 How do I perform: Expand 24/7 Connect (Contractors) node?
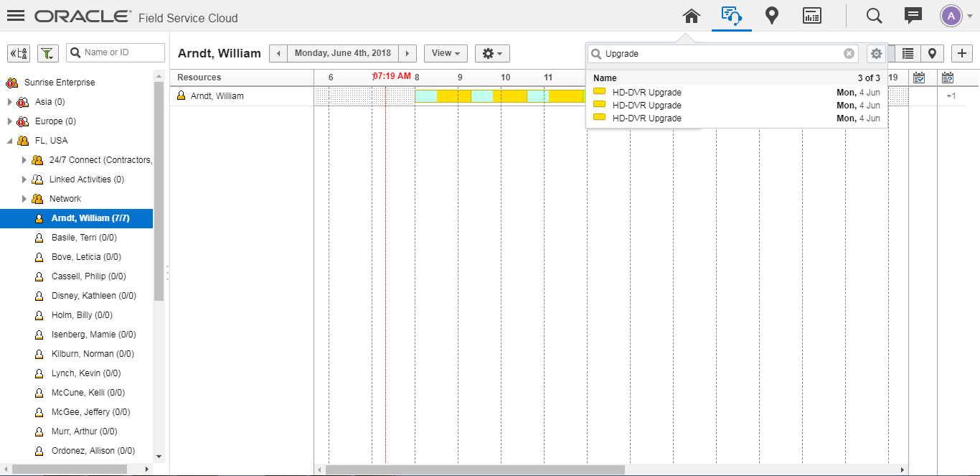tap(24, 160)
